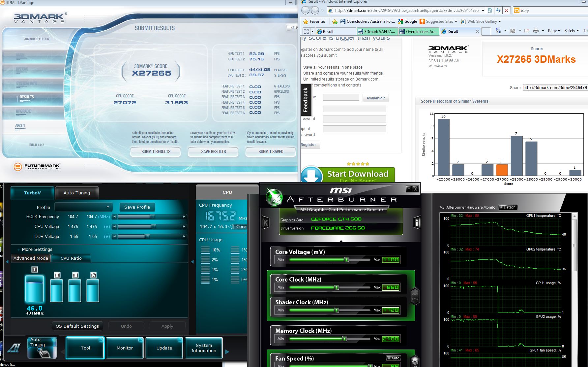Click the Submit Saved button
Image resolution: width=588 pixels, height=367 pixels.
tap(271, 151)
